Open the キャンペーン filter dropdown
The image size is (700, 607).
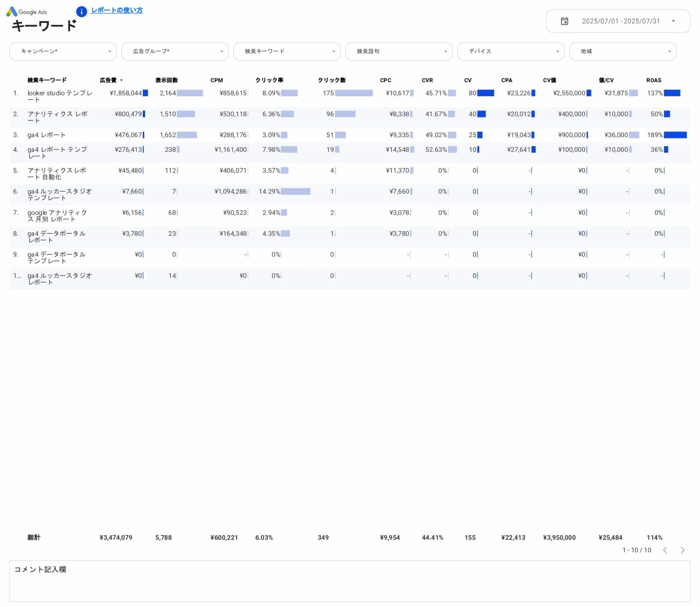coord(63,51)
